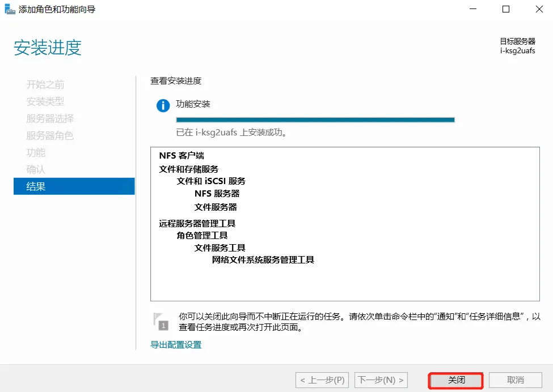Click the installation progress bar

click(x=315, y=120)
